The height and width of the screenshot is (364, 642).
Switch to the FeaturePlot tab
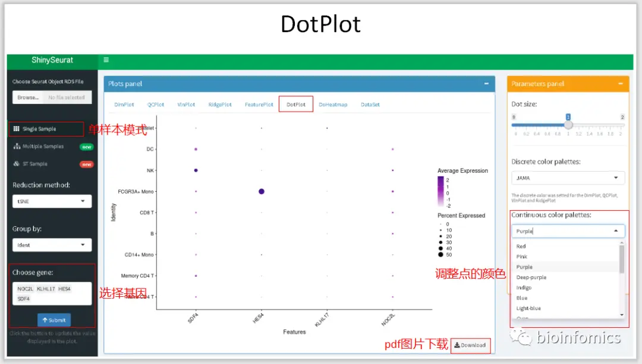(x=259, y=105)
